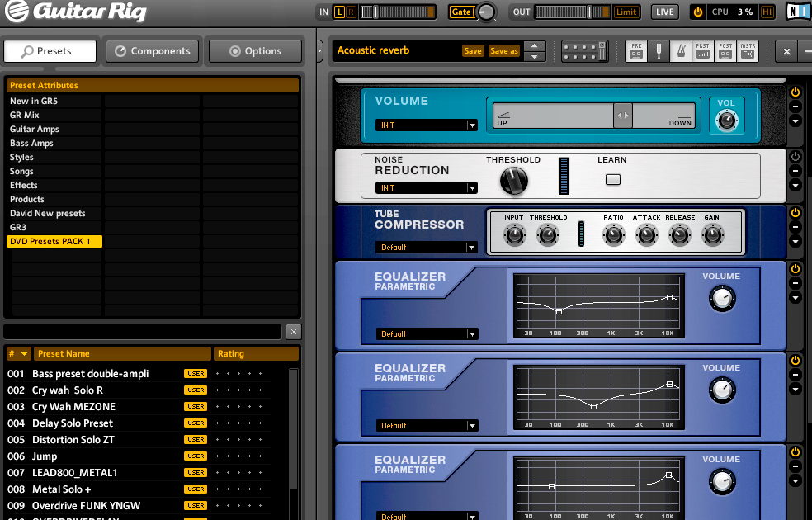Select the Metronome icon
Image resolution: width=812 pixels, height=520 pixels.
point(682,51)
